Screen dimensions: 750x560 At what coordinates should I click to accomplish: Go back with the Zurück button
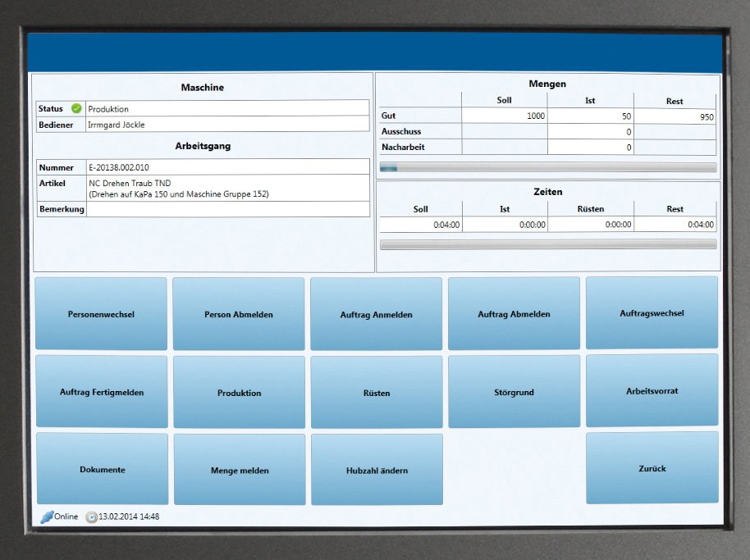(652, 467)
